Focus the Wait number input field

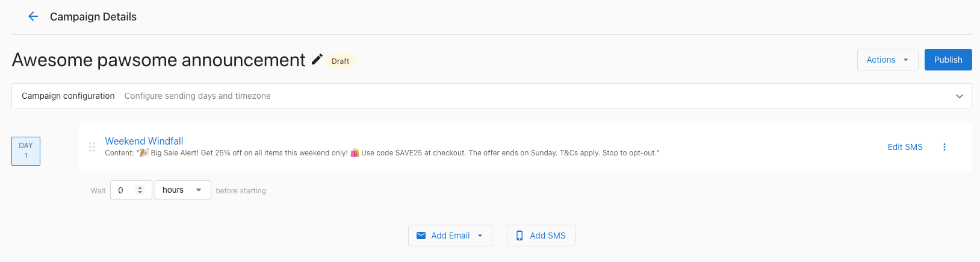(x=125, y=190)
